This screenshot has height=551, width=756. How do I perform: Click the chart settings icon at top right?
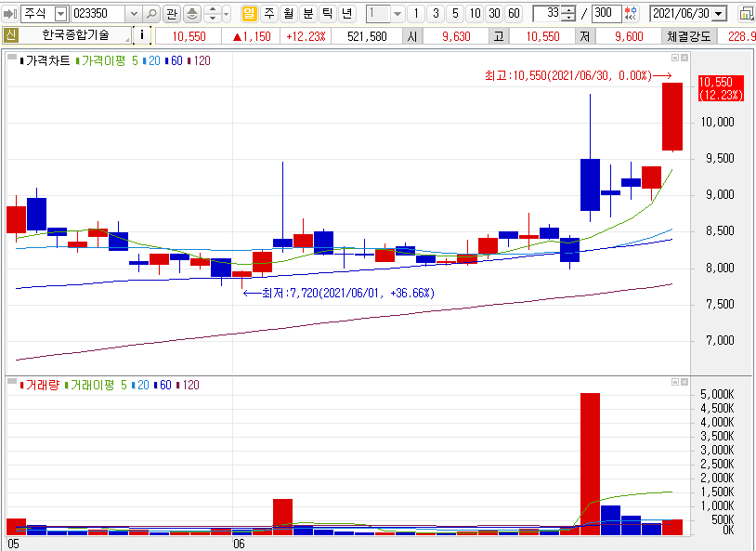(x=747, y=14)
